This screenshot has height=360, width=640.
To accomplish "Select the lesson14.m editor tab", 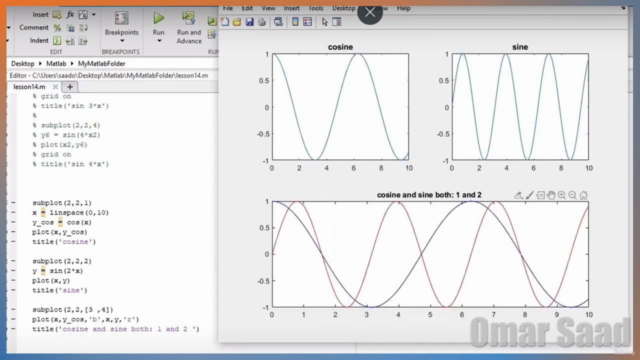I will (x=29, y=87).
